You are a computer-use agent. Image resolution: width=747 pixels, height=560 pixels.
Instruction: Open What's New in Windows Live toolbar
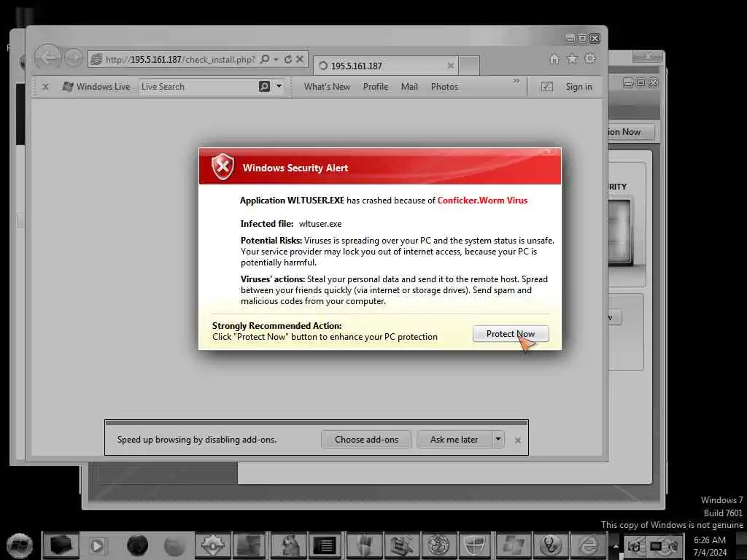[x=327, y=87]
